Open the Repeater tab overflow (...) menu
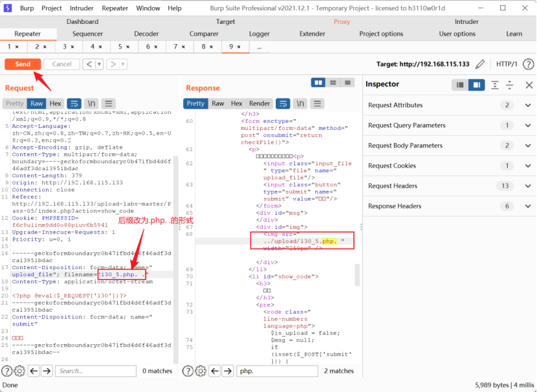537x392 pixels. (x=259, y=47)
